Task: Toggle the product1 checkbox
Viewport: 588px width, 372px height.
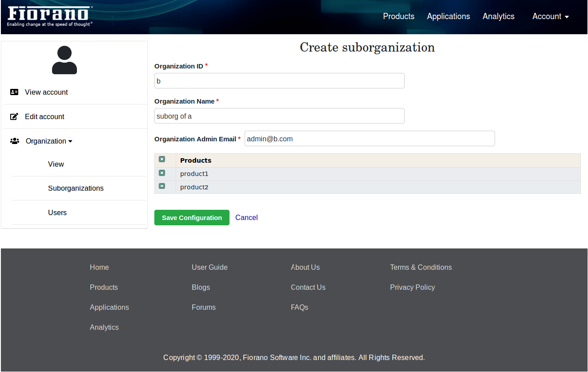Action: 162,173
